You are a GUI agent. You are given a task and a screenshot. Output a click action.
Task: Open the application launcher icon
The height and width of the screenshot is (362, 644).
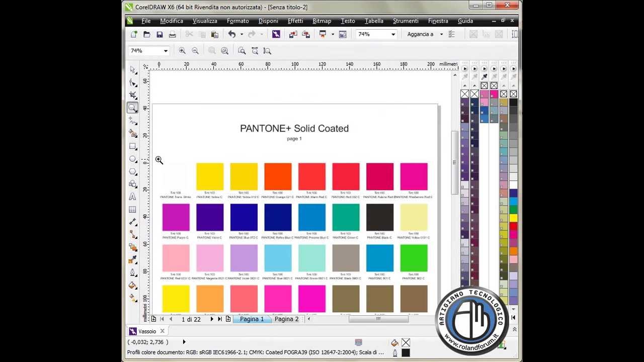click(323, 34)
